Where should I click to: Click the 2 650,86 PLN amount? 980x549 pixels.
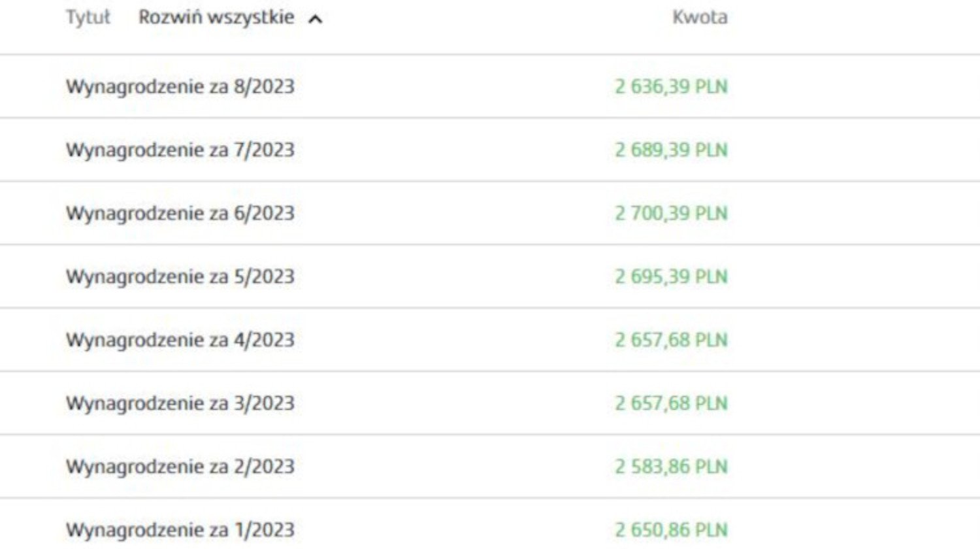point(671,530)
